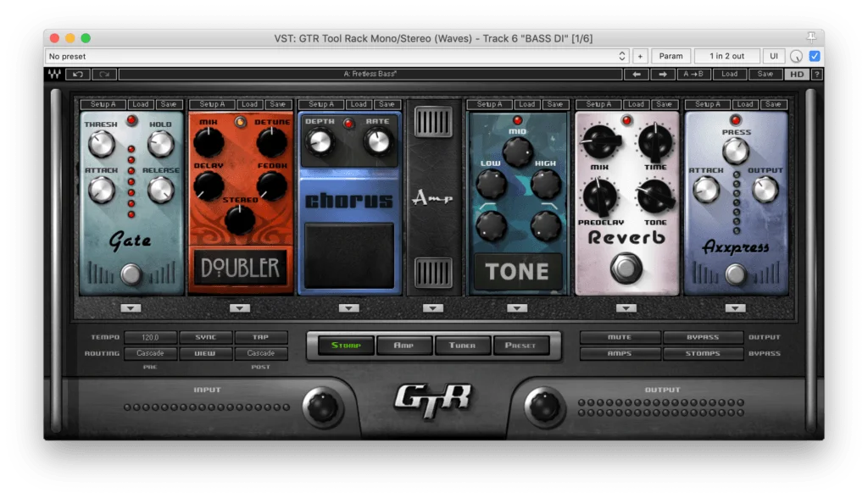Click Setup A above the Axxpress pedal
The width and height of the screenshot is (868, 498).
708,104
